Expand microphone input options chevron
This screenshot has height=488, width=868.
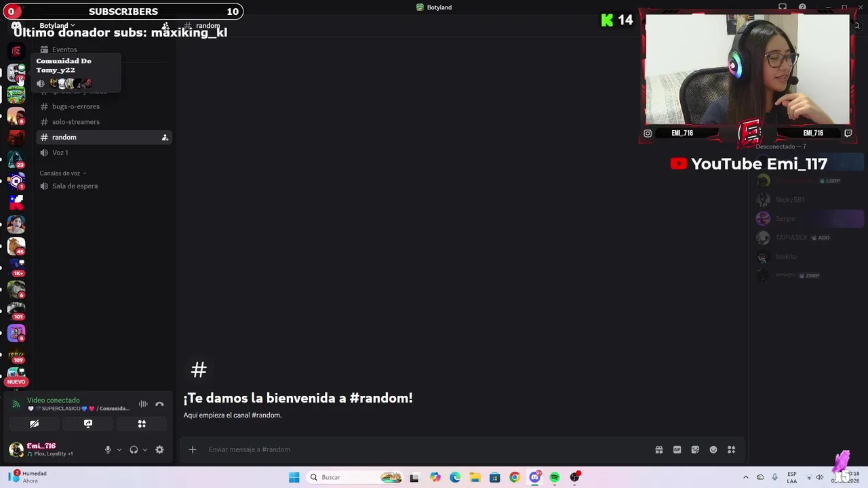click(x=119, y=449)
